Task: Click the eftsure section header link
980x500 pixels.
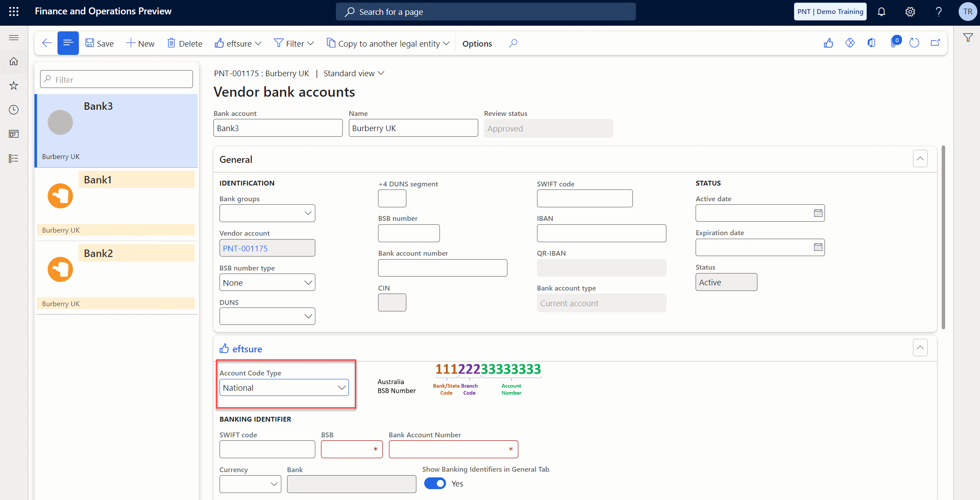Action: pyautogui.click(x=247, y=349)
